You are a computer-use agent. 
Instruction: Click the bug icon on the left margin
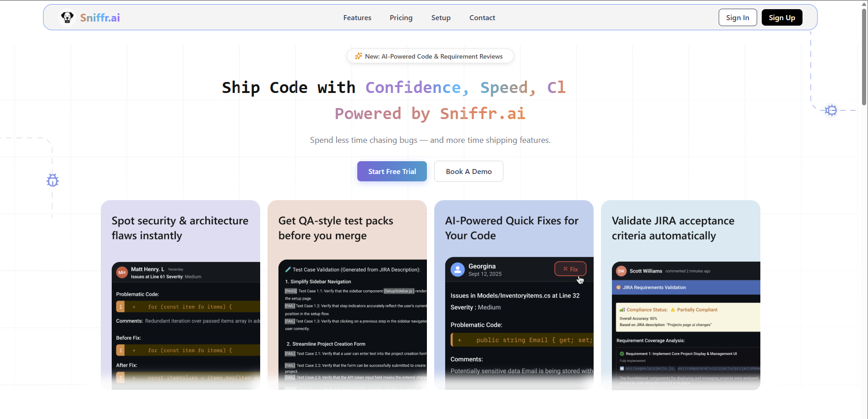(x=52, y=180)
